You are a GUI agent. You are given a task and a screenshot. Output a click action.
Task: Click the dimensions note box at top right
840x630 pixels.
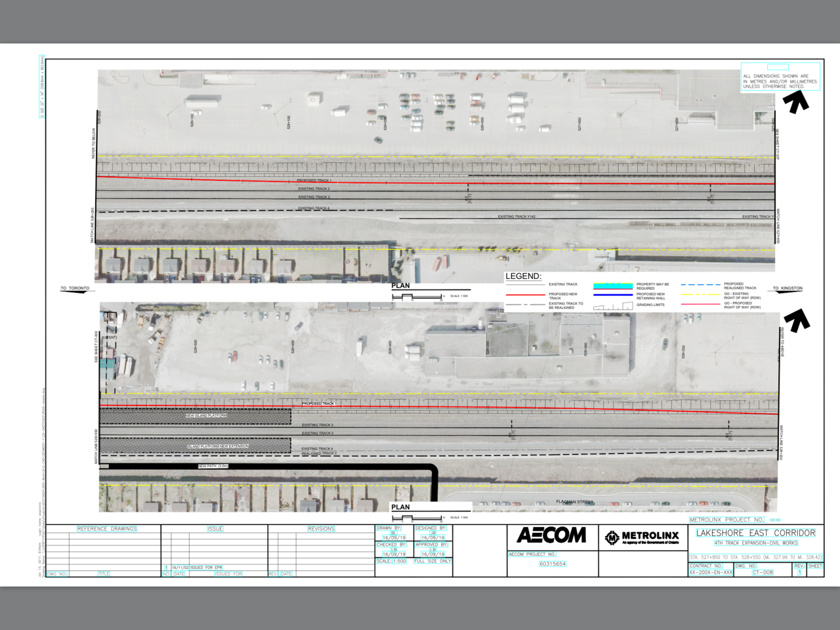(780, 80)
